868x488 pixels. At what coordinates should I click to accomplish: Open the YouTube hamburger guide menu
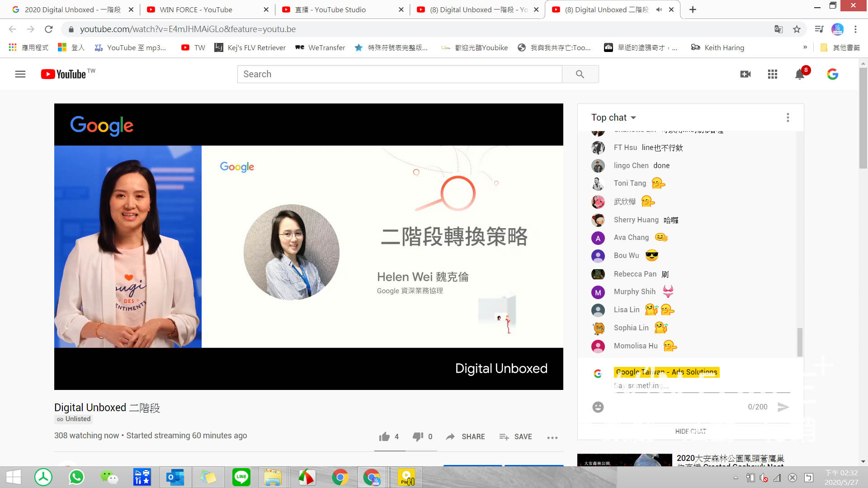[x=20, y=74]
